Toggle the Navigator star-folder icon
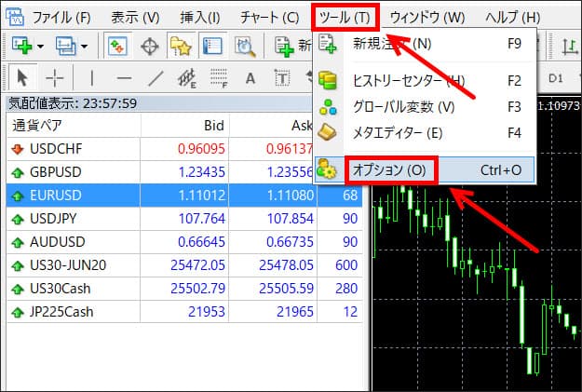582x392 pixels. 181,45
